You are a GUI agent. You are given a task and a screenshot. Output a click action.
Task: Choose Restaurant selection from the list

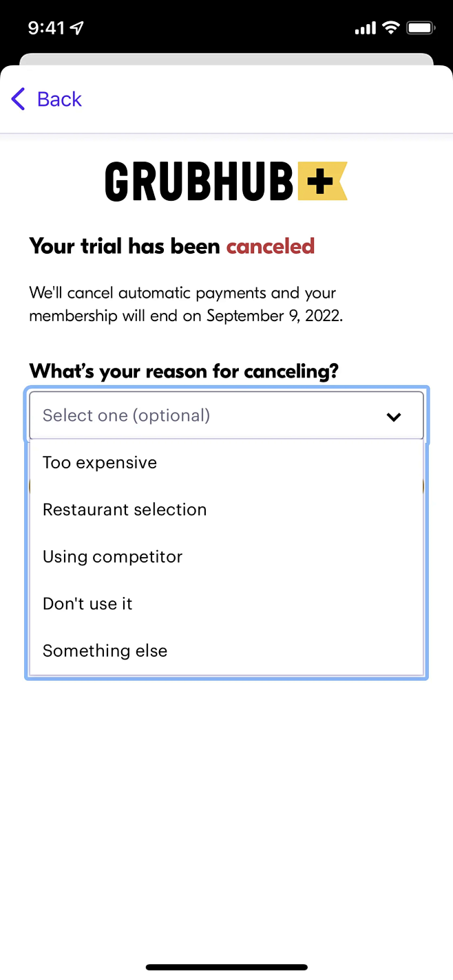[x=125, y=510]
